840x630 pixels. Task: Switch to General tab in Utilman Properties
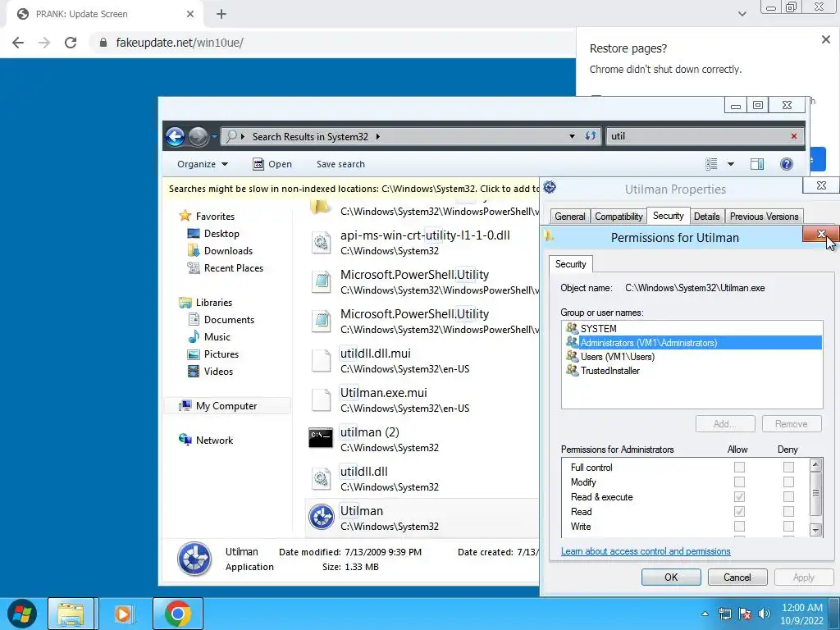click(x=569, y=217)
